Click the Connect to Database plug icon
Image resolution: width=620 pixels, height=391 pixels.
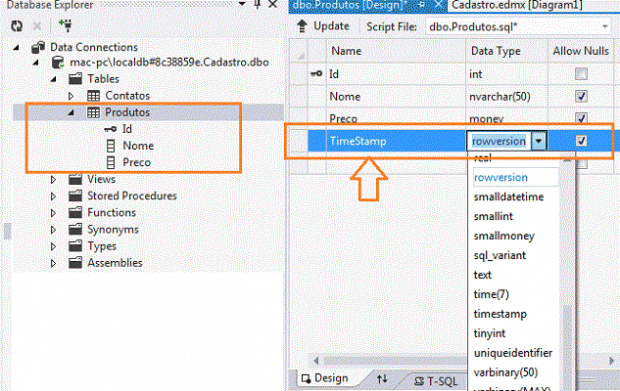65,25
